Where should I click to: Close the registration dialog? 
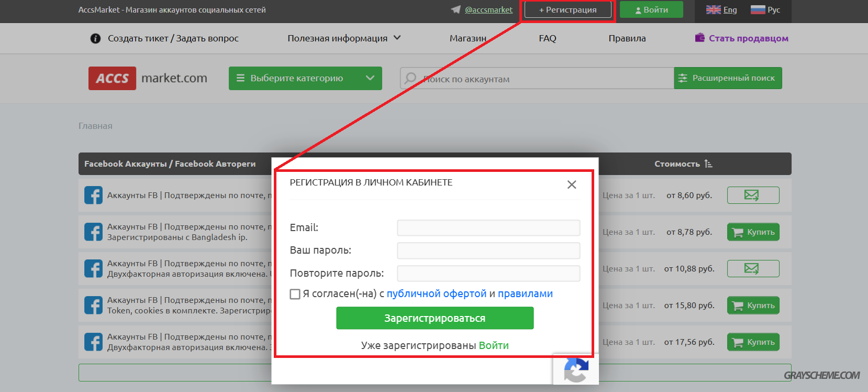pos(572,184)
